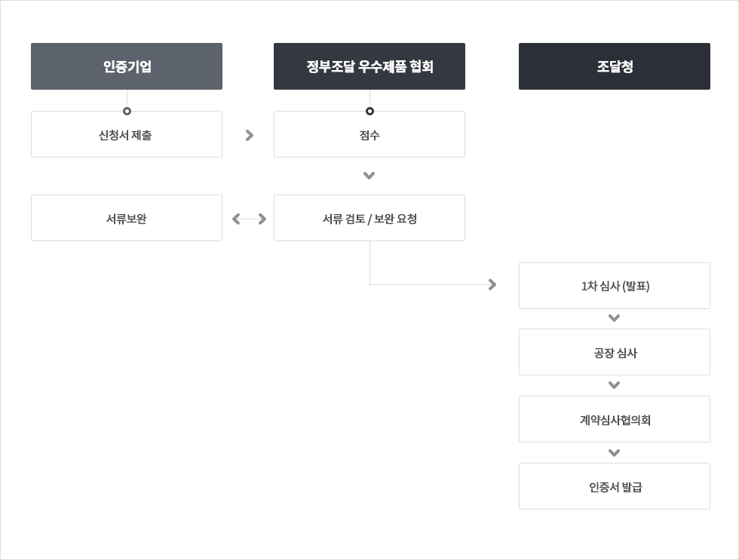Click the 접수 step box
Screen dimensions: 739x560
pyautogui.click(x=369, y=135)
